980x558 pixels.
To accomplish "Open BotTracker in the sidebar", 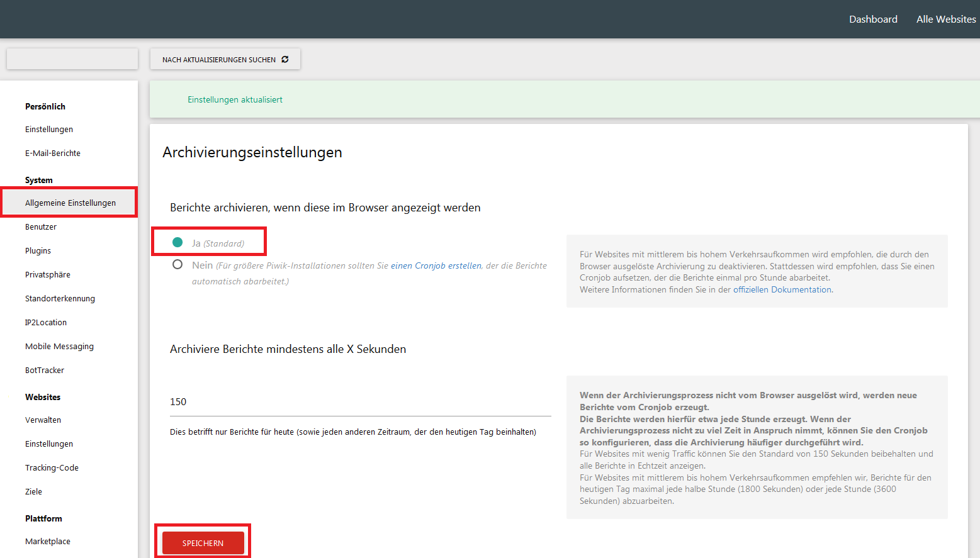I will pos(45,370).
